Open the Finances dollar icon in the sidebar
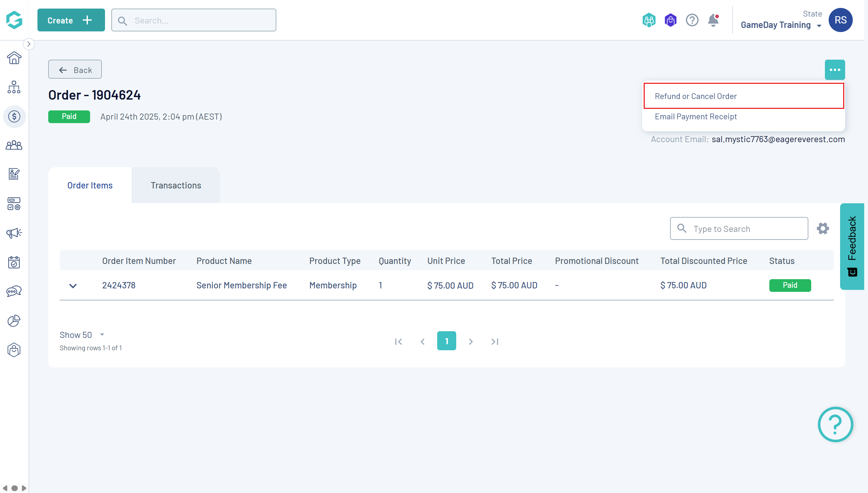868x493 pixels. pos(14,116)
